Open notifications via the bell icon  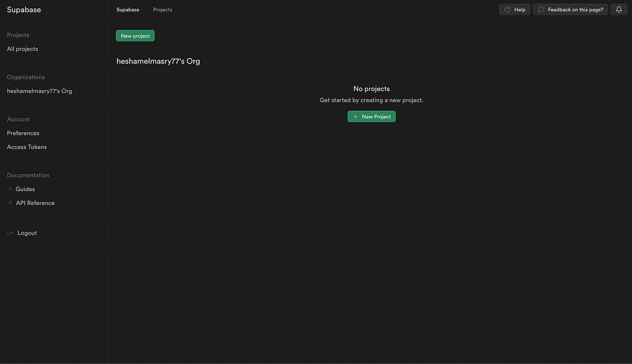[x=618, y=9]
